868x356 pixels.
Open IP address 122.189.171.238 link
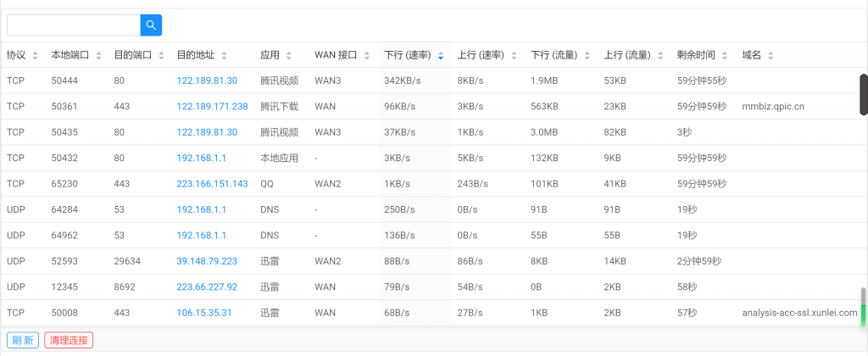212,107
